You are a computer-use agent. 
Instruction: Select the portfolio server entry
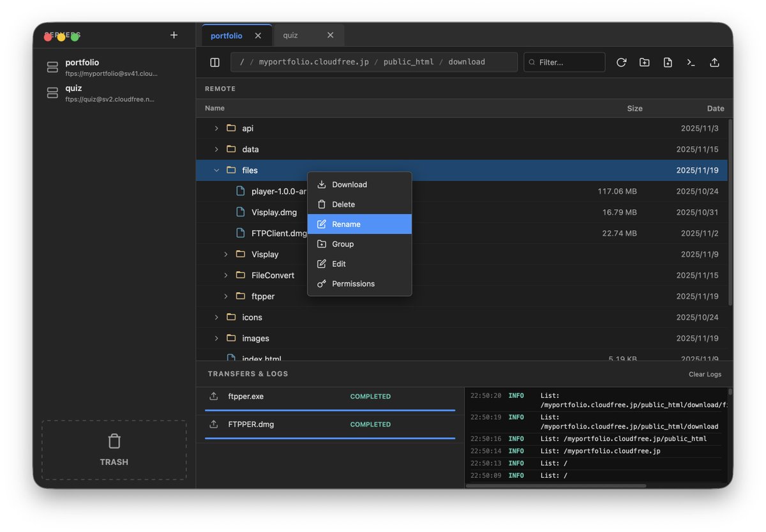point(114,67)
